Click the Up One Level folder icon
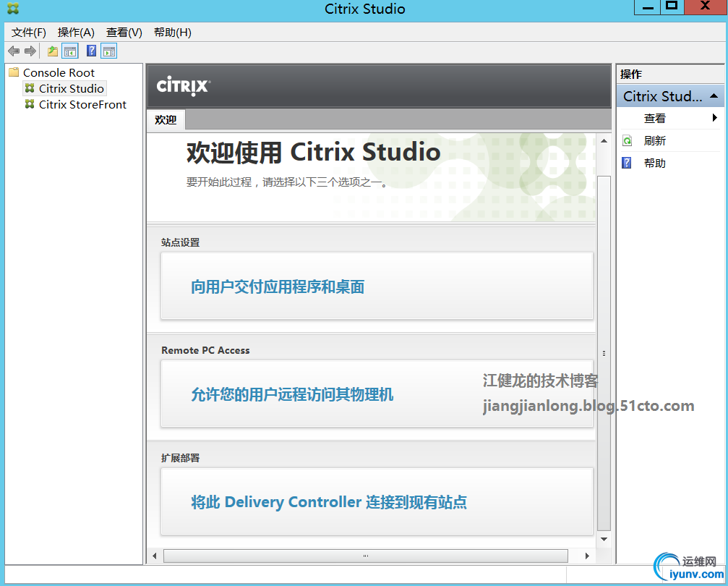The image size is (728, 586). tap(53, 51)
